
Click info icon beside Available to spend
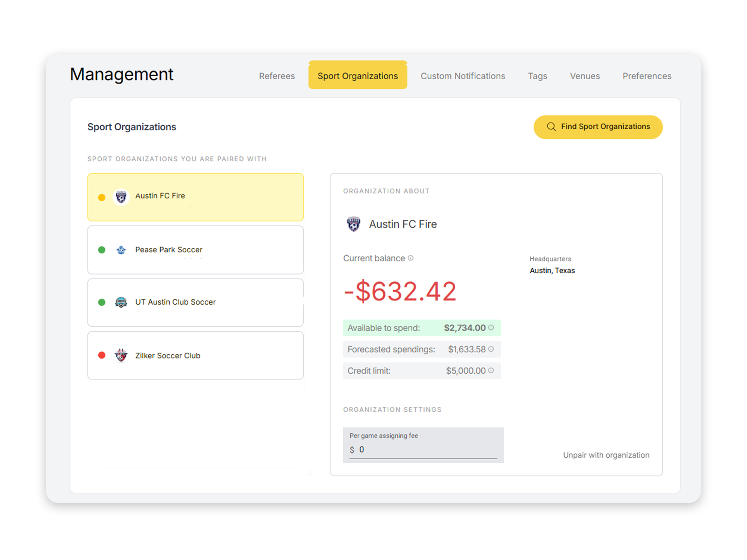[x=491, y=327]
